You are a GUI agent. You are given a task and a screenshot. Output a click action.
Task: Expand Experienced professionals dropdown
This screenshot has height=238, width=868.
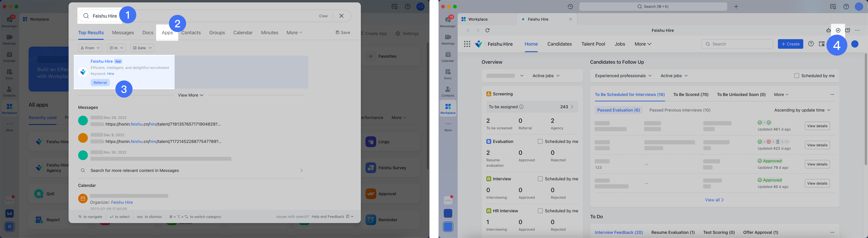623,76
